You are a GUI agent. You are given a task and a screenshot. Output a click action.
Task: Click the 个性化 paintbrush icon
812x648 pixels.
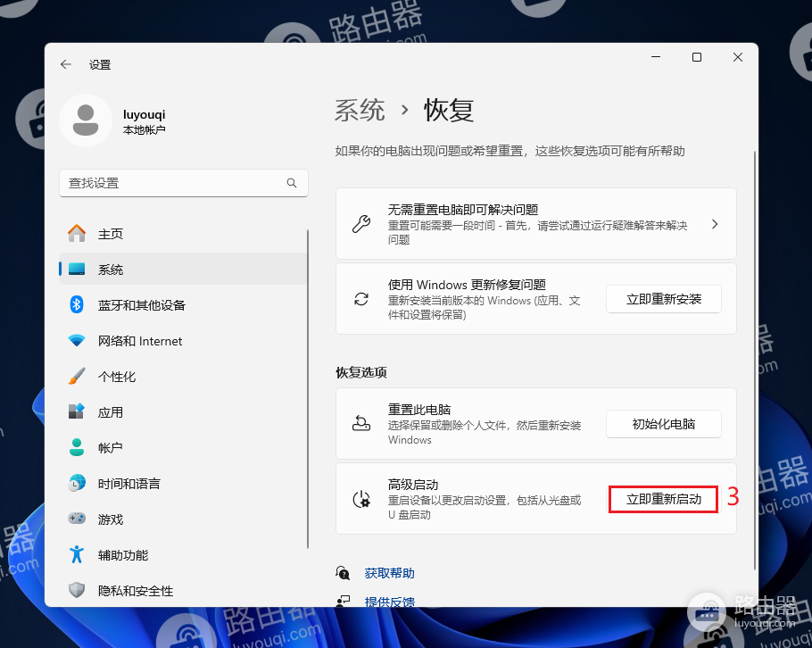[77, 376]
